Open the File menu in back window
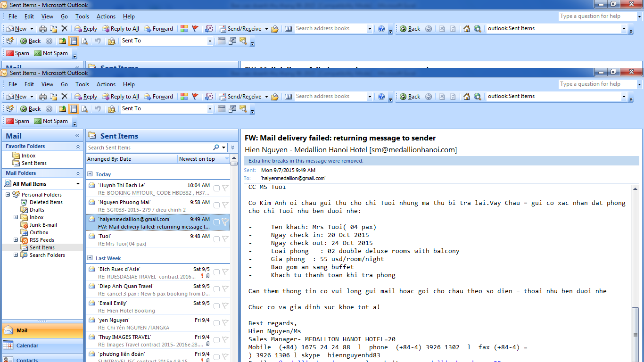Image resolution: width=644 pixels, height=362 pixels. (x=13, y=16)
